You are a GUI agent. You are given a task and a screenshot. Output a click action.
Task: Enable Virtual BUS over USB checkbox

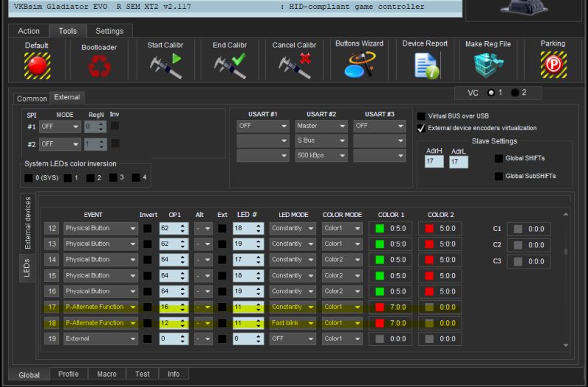click(x=421, y=116)
